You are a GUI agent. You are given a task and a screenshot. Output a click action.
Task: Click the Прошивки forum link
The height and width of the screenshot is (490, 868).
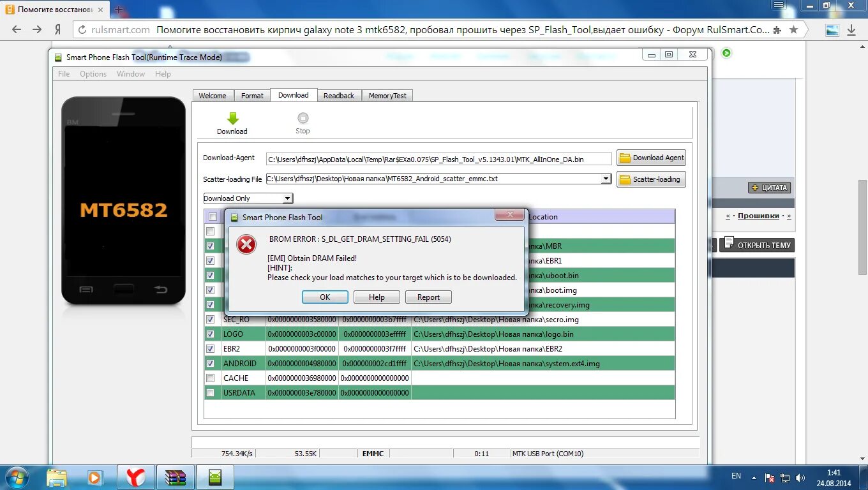(x=758, y=216)
